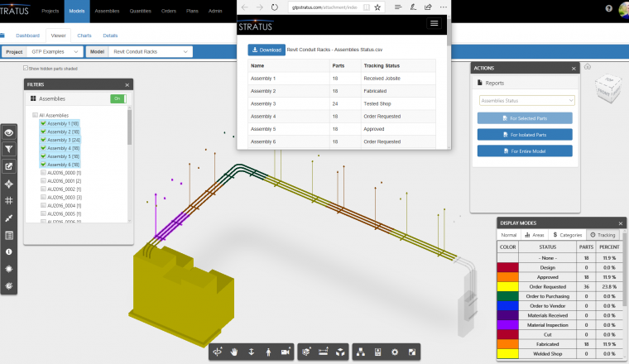
Task: Check the All Assemblies checkbox
Action: click(x=36, y=115)
